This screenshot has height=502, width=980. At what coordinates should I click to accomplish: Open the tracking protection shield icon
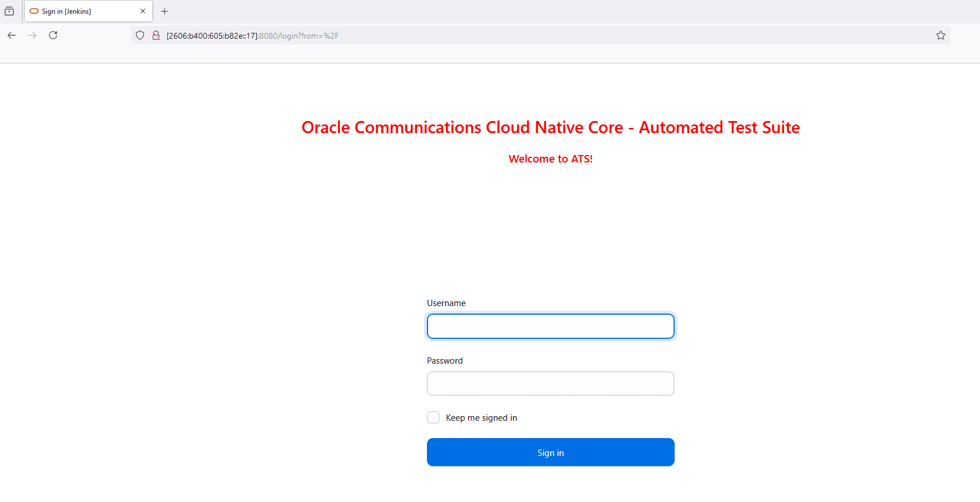140,36
